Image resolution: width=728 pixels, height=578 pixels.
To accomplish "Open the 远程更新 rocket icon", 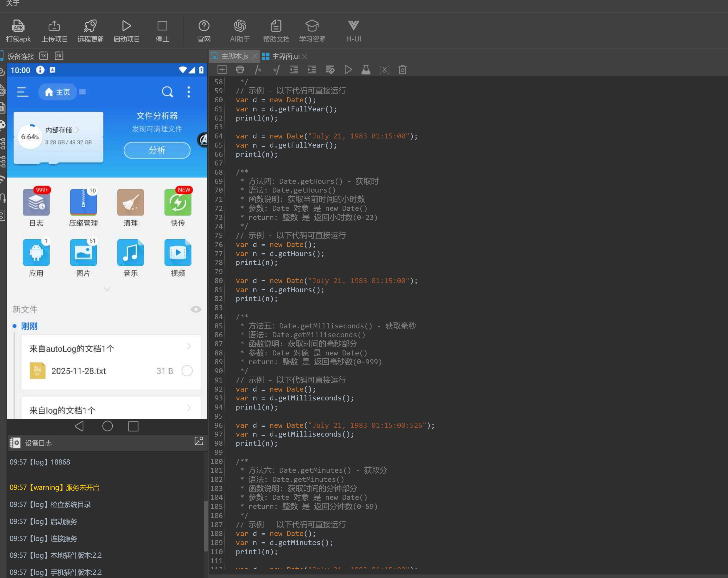I will pyautogui.click(x=90, y=26).
